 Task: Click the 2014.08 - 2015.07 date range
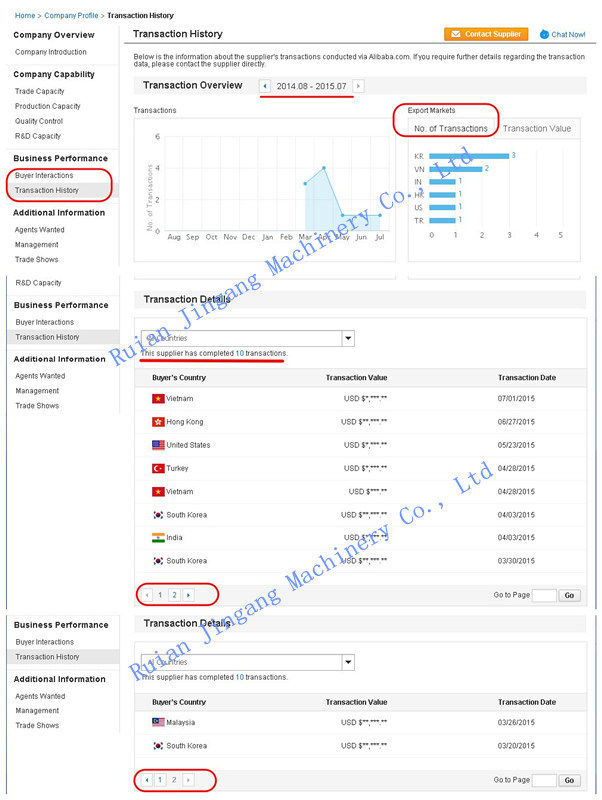311,86
